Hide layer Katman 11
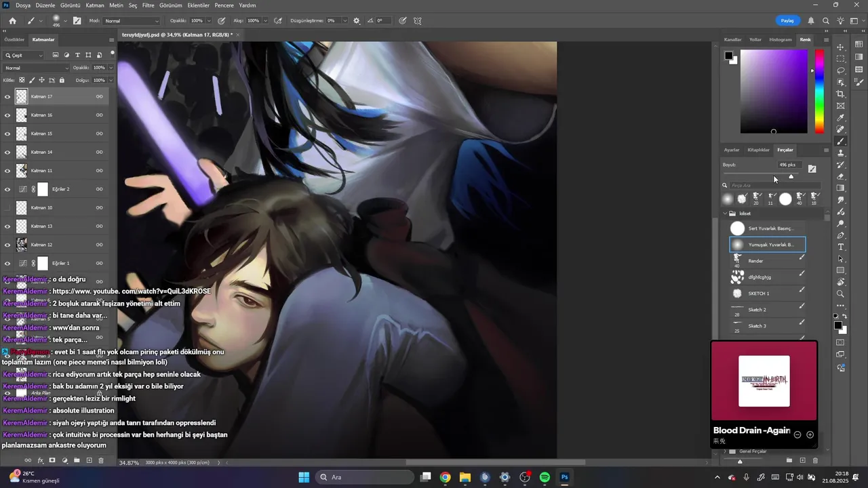Image resolution: width=868 pixels, height=488 pixels. tap(7, 171)
